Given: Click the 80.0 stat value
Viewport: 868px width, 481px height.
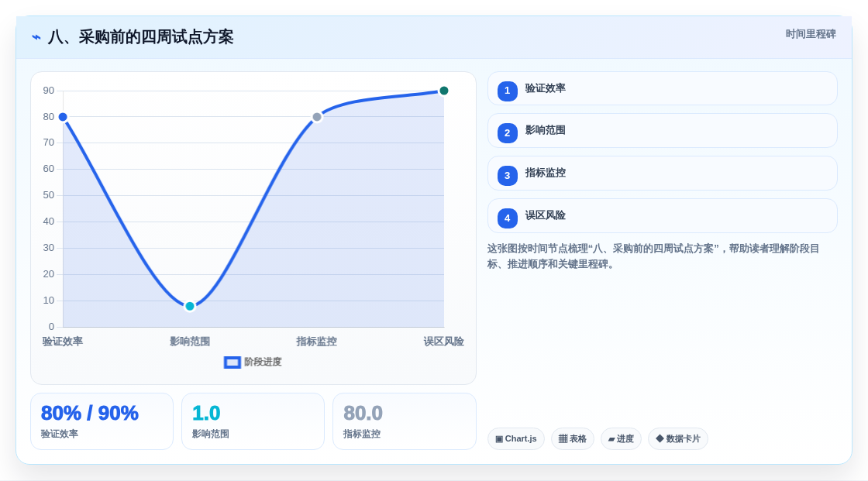Looking at the screenshot, I should point(363,413).
